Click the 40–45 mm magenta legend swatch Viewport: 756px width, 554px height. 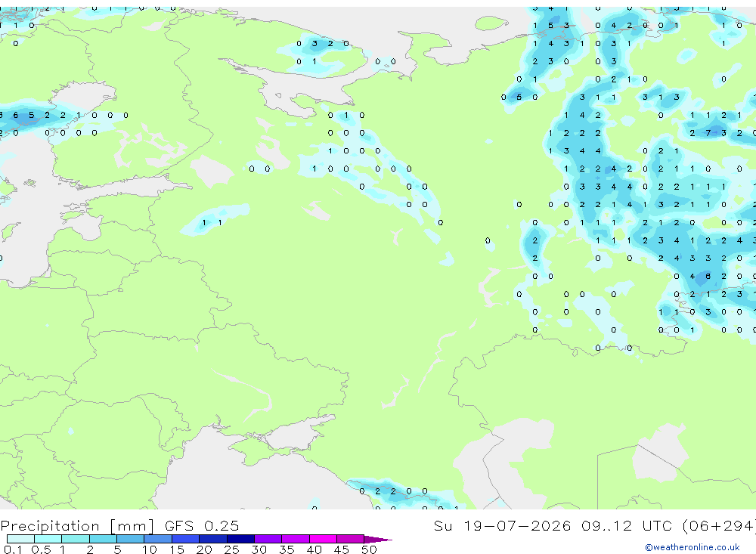tap(323, 539)
